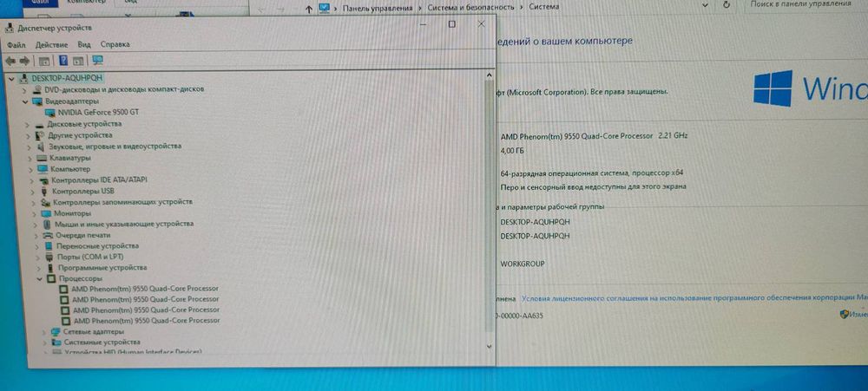Click the Back arrow in Device Manager toolbar
This screenshot has width=868, height=391.
pos(10,61)
